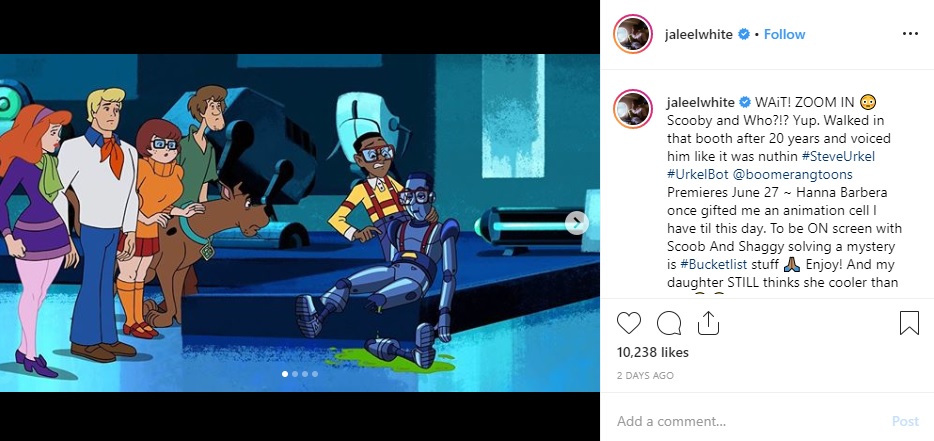Screen dimensions: 934x441
Task: Follow the jaleelwhite account
Action: (x=784, y=35)
